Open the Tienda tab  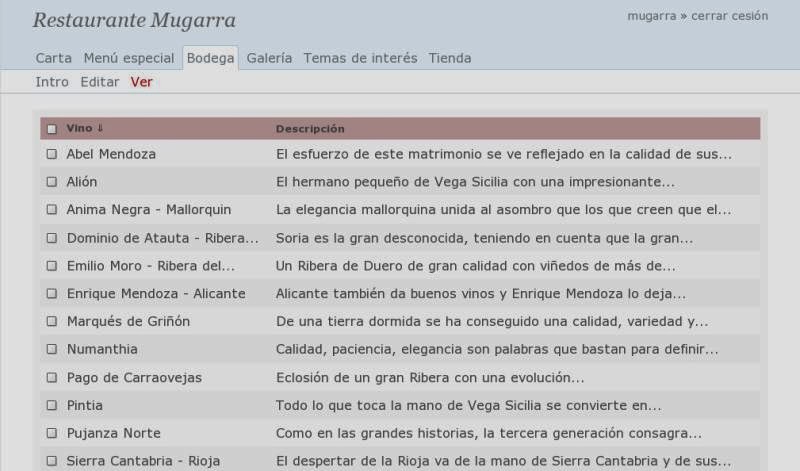pyautogui.click(x=450, y=58)
